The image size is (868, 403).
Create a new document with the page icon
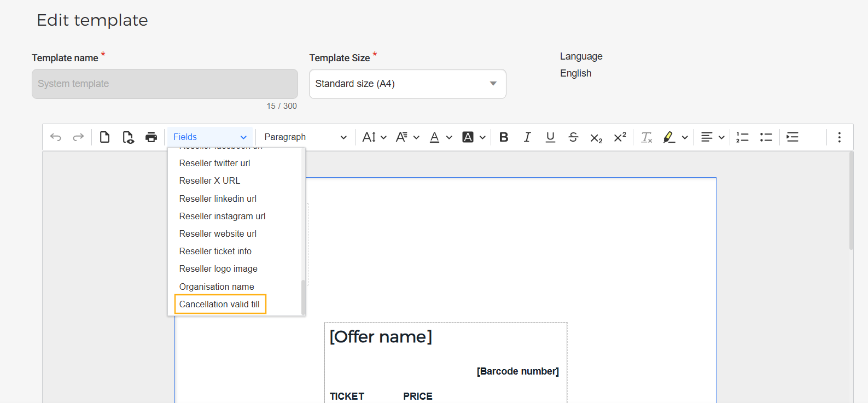[104, 137]
